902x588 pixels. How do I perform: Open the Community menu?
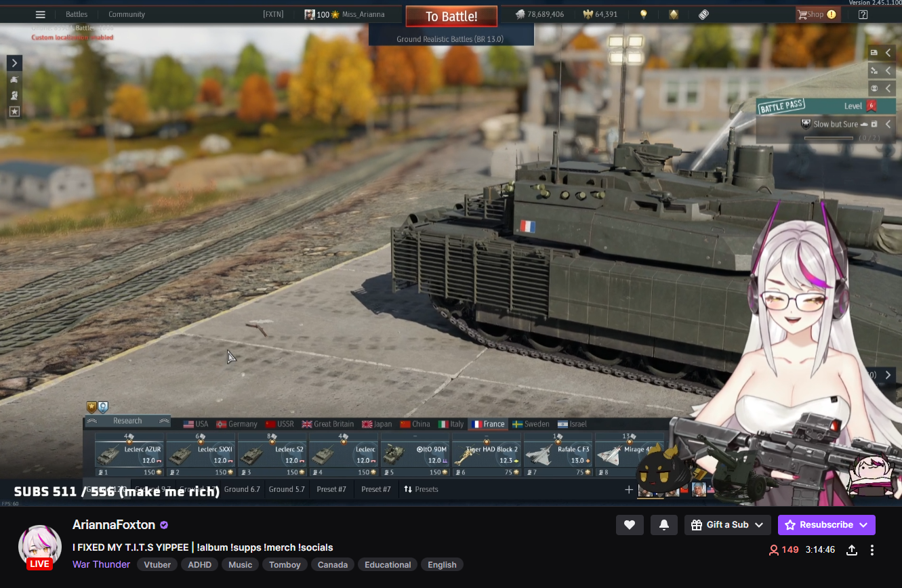point(127,15)
